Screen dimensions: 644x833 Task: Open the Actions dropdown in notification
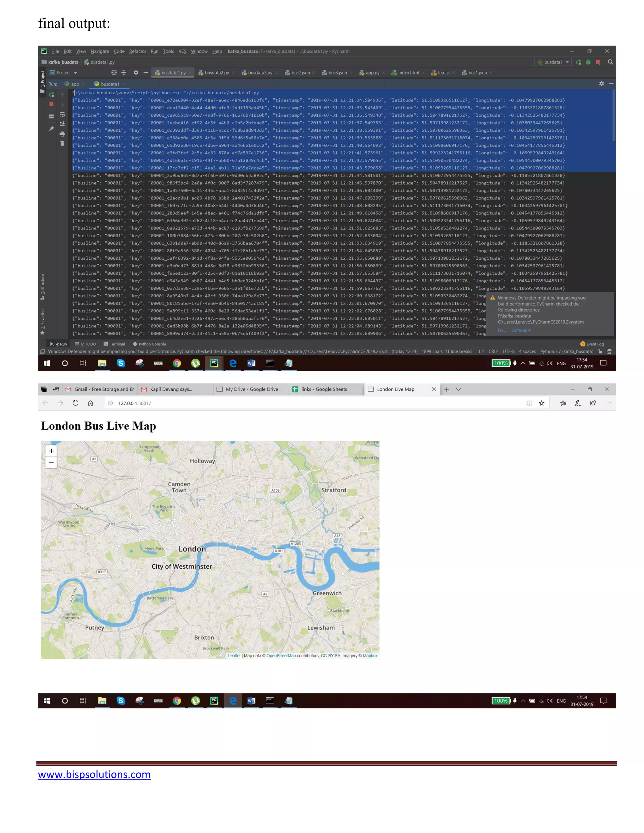(521, 330)
